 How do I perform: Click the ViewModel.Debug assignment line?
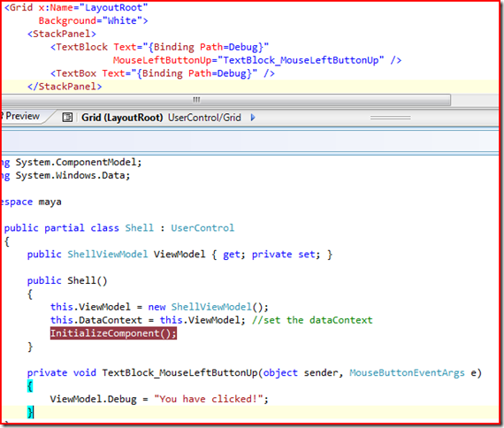point(159,399)
